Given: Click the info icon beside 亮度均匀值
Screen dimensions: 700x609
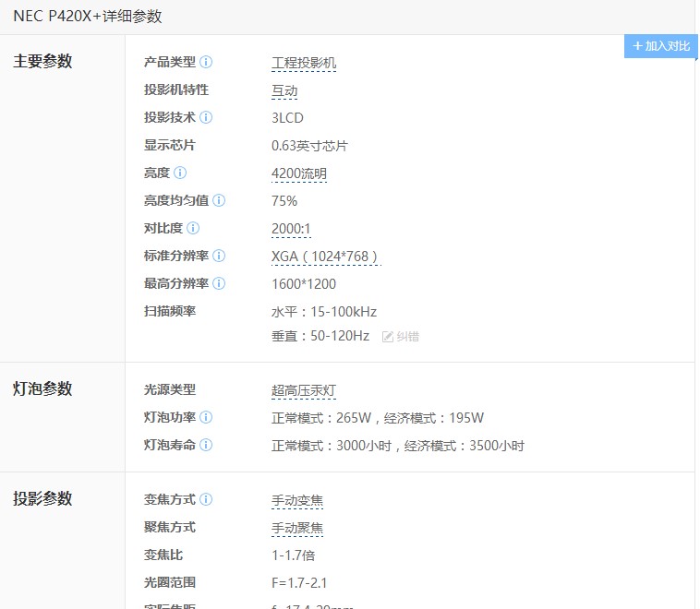Looking at the screenshot, I should click(x=219, y=200).
